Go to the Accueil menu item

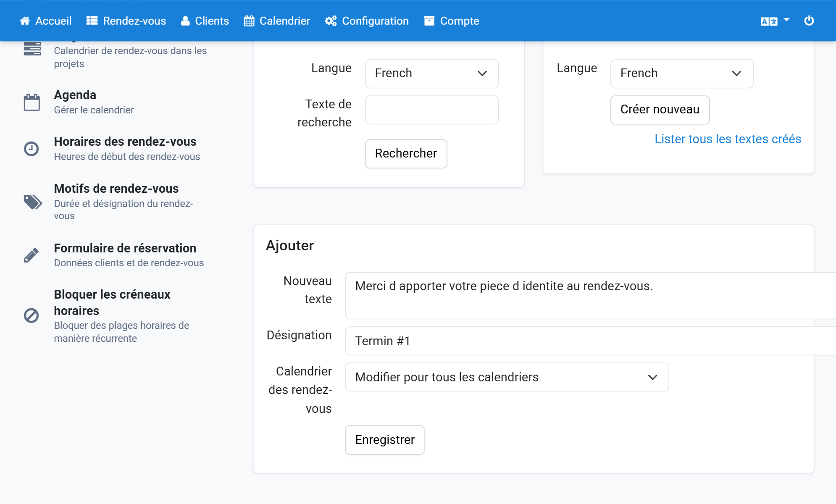tap(45, 21)
